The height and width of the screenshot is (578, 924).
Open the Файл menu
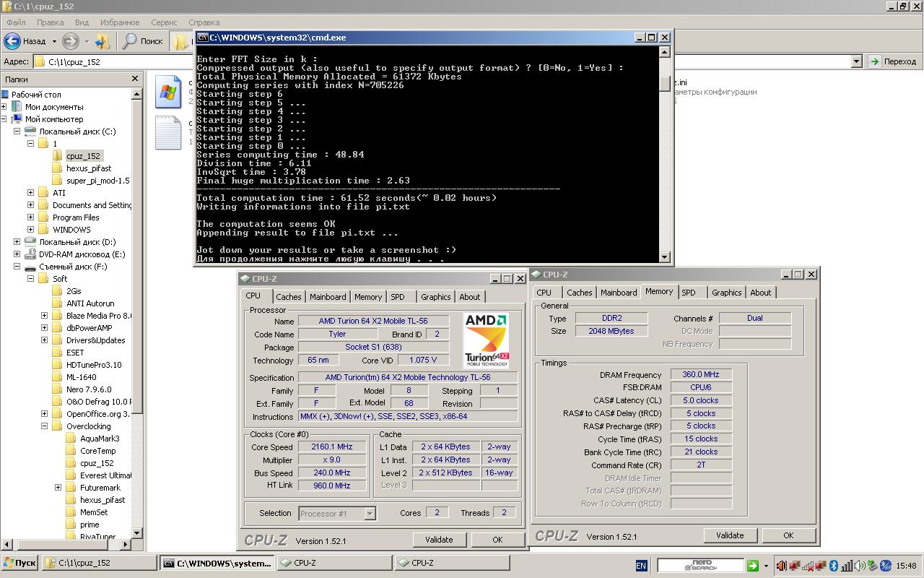pyautogui.click(x=16, y=22)
